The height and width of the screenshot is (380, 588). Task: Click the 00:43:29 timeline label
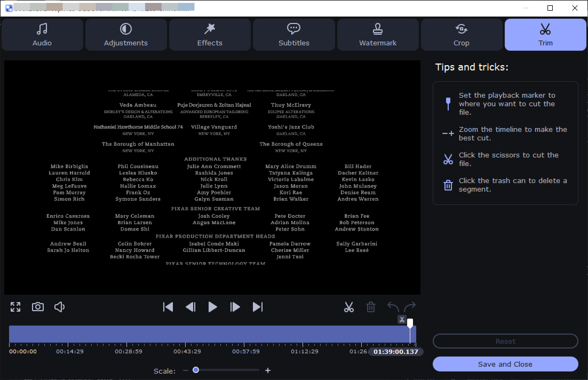pos(187,351)
